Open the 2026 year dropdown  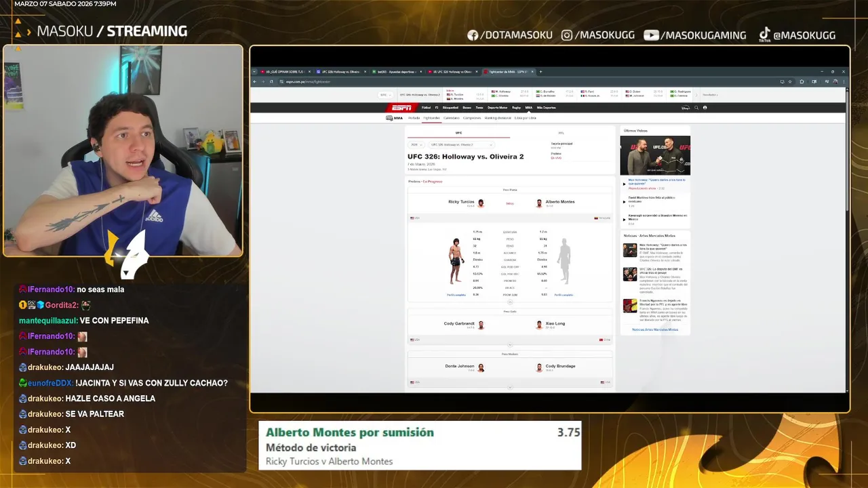pos(416,144)
